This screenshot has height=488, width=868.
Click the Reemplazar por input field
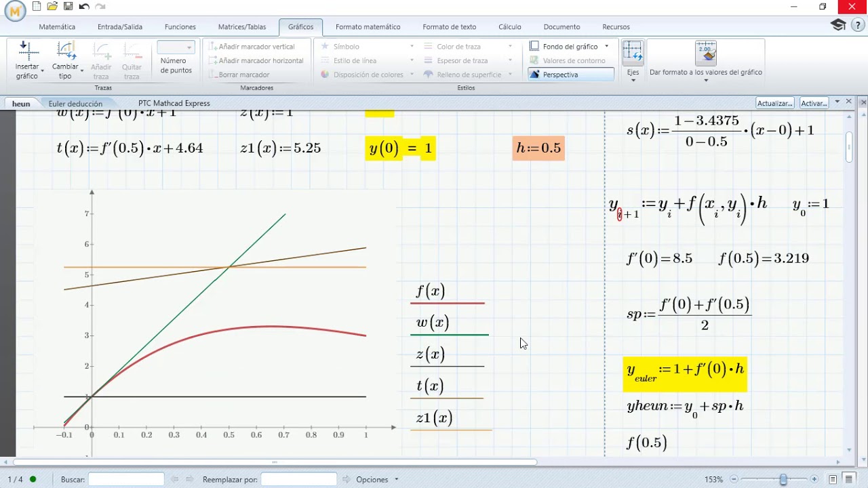(x=298, y=479)
